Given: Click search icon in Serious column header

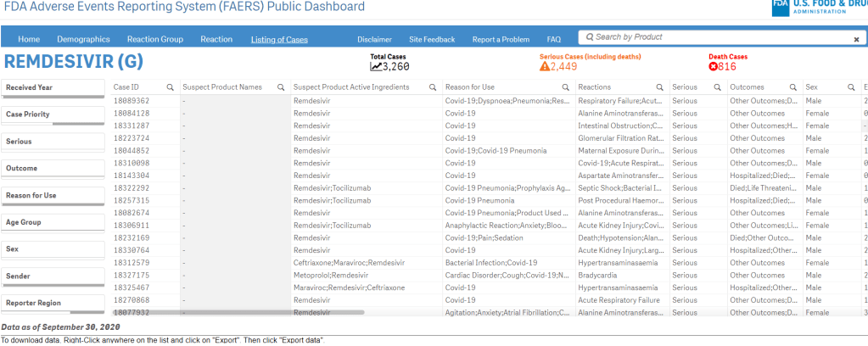Looking at the screenshot, I should [x=717, y=87].
